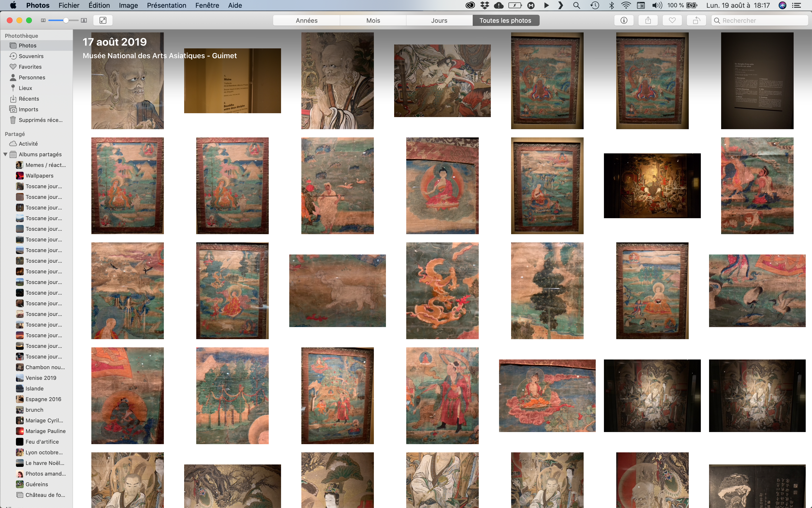
Task: Toggle the aspect ratio grid button
Action: click(x=103, y=21)
